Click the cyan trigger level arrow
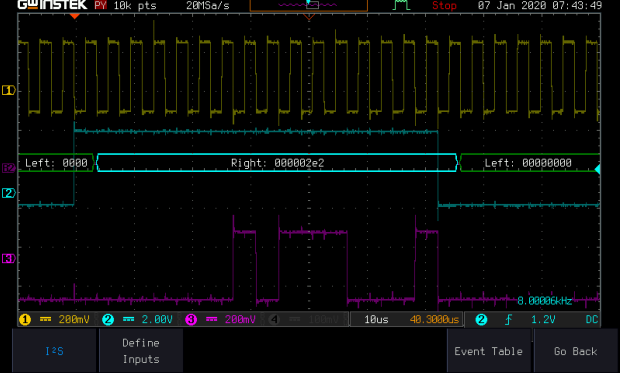The image size is (620, 373). (597, 169)
